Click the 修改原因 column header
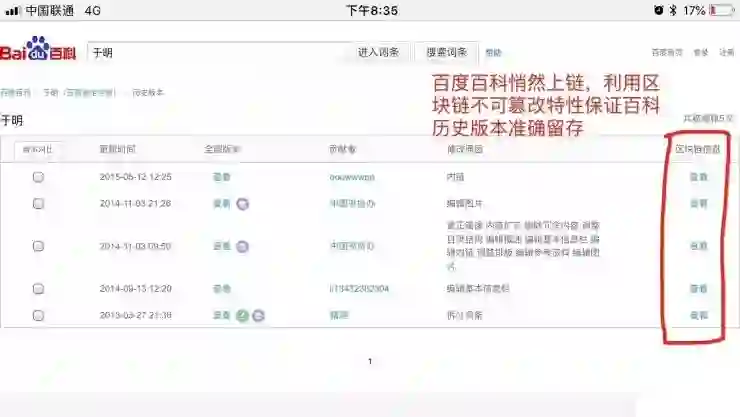Screen dimensions: 740x417 tap(465, 149)
